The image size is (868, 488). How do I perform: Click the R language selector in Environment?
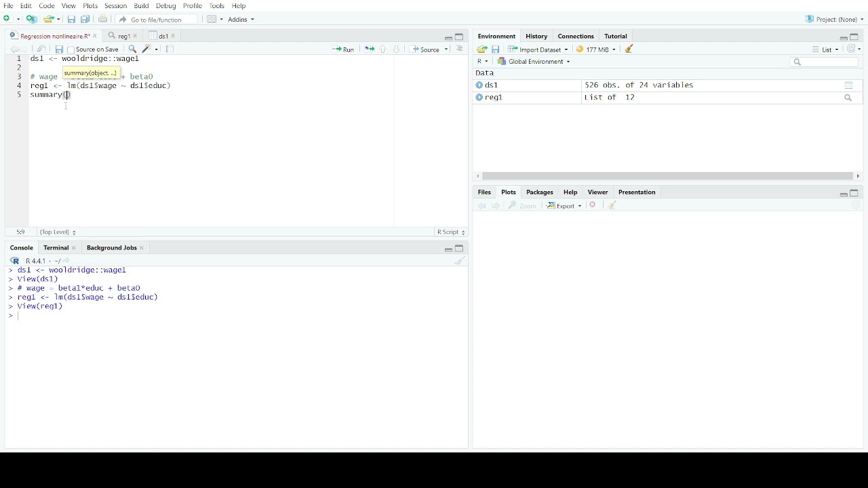coord(484,62)
